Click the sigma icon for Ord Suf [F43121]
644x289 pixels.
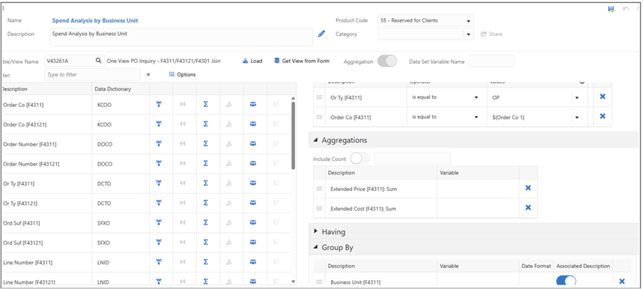(205, 242)
